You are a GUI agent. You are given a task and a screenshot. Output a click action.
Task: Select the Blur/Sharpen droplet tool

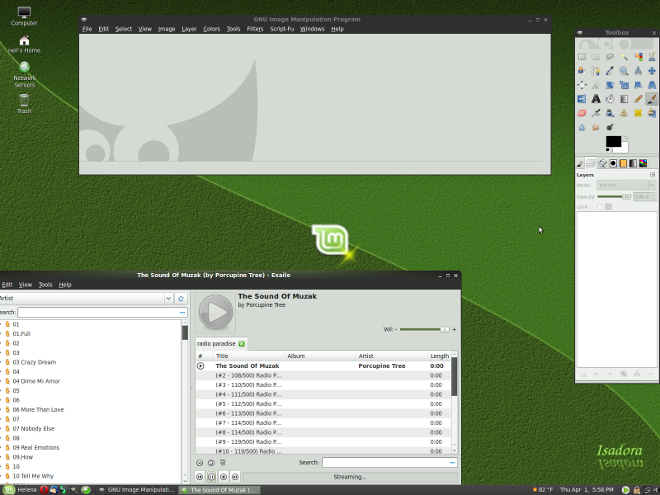coord(582,127)
